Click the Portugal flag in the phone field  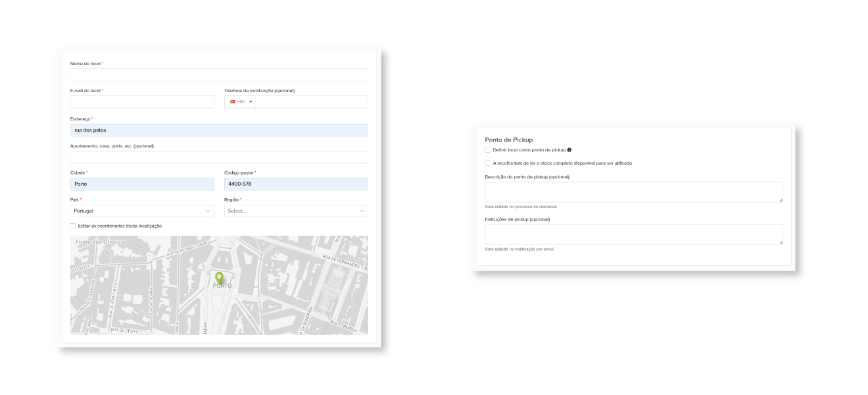pos(232,102)
